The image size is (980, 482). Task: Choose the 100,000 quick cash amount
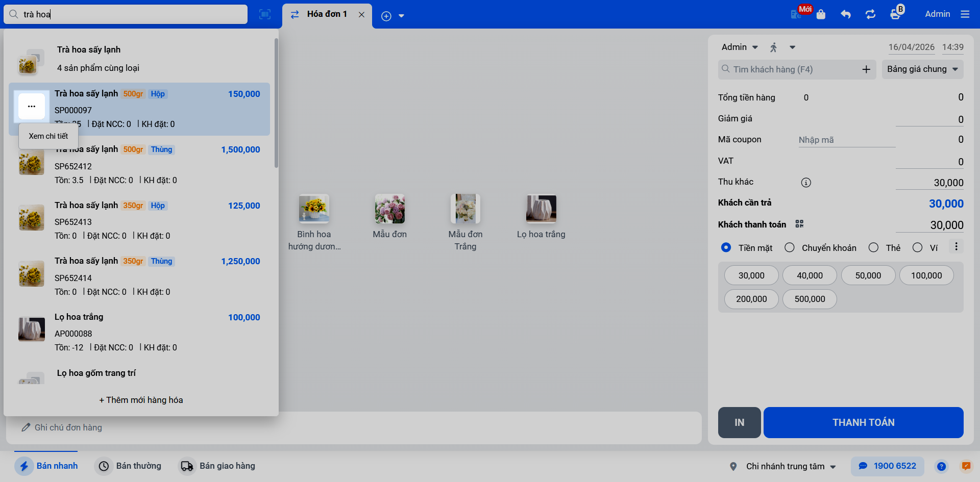(x=926, y=275)
